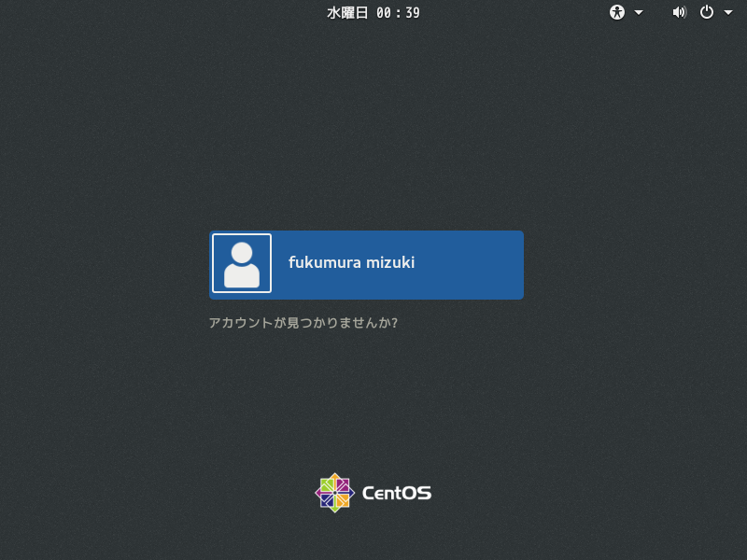
Task: Open the accessibility menu icon
Action: tap(617, 12)
